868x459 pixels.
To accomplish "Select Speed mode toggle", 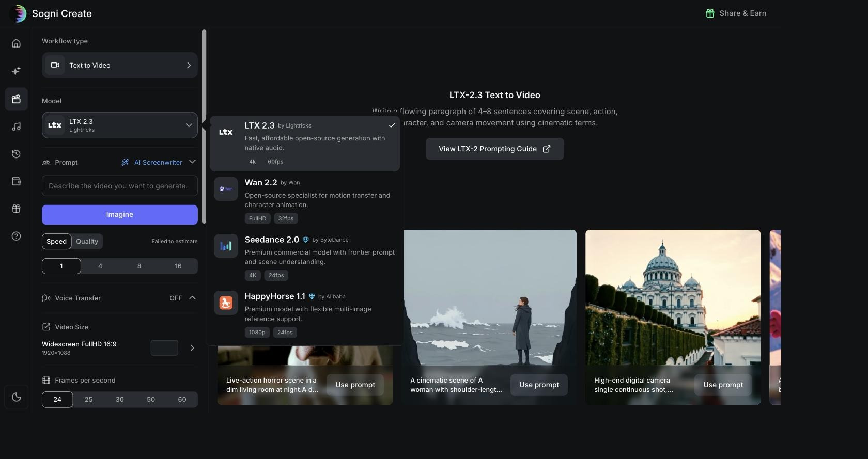I will click(57, 241).
